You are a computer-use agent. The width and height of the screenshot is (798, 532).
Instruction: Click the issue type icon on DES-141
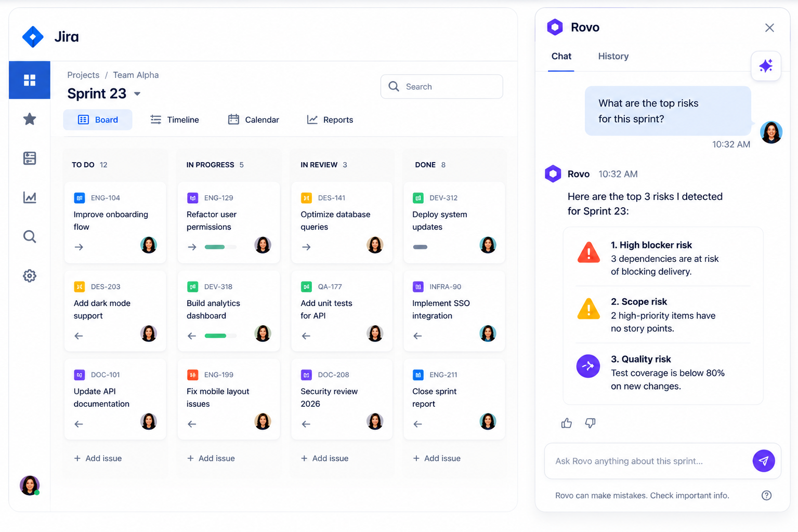pos(307,198)
